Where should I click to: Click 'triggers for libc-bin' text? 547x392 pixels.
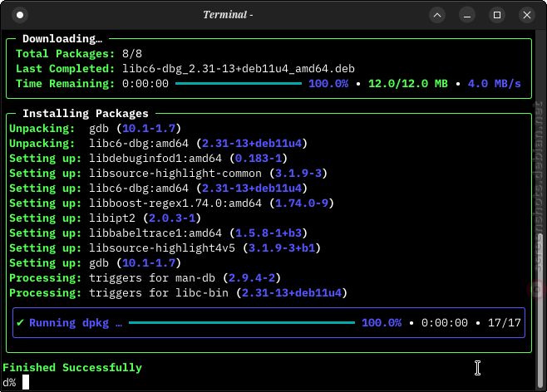[159, 293]
